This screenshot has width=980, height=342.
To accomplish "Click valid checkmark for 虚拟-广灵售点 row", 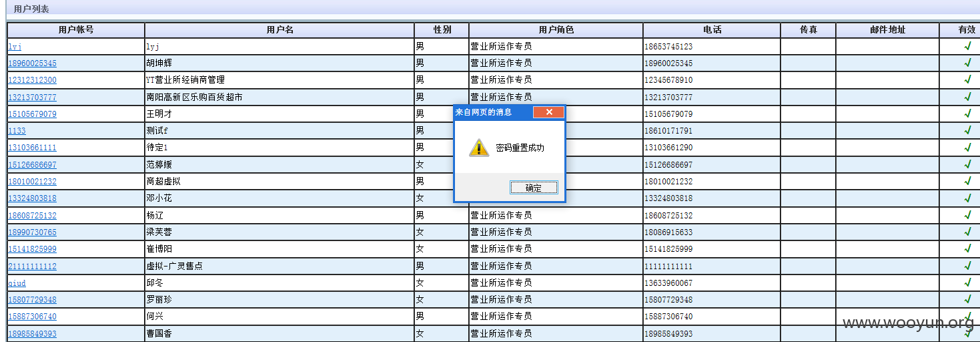I will 967,266.
